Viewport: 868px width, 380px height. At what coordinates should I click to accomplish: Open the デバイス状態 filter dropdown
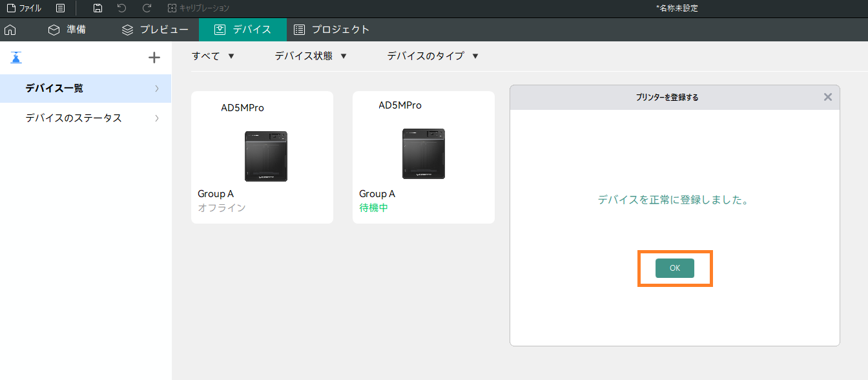[x=311, y=56]
